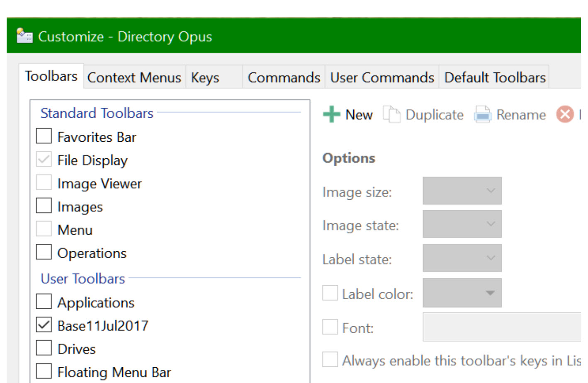Select the Menu list entry
Image resolution: width=588 pixels, height=383 pixels.
coord(75,230)
